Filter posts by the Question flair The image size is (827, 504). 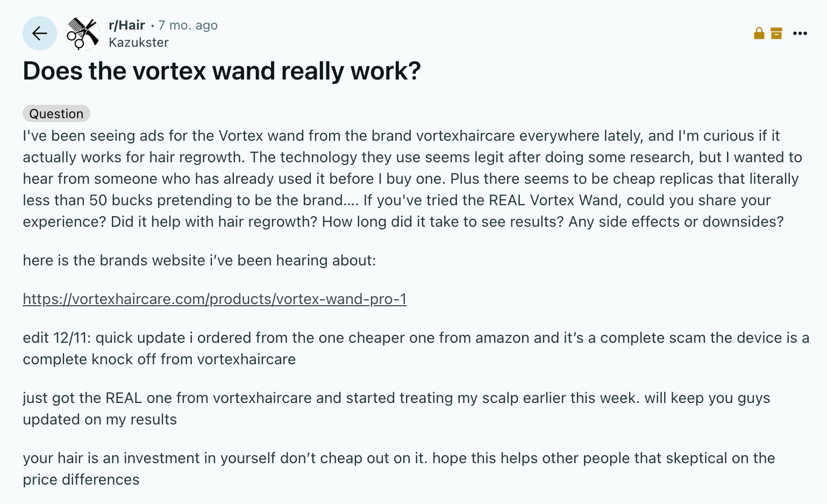56,113
